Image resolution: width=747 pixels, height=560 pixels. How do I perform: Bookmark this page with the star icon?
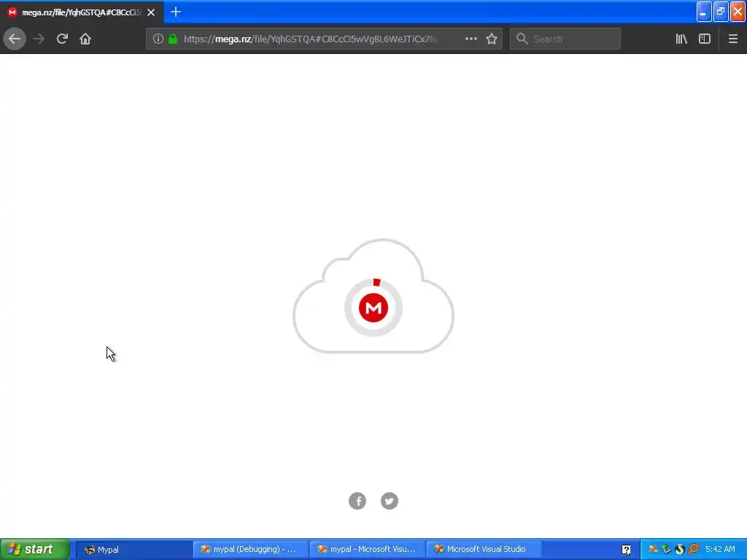tap(492, 39)
